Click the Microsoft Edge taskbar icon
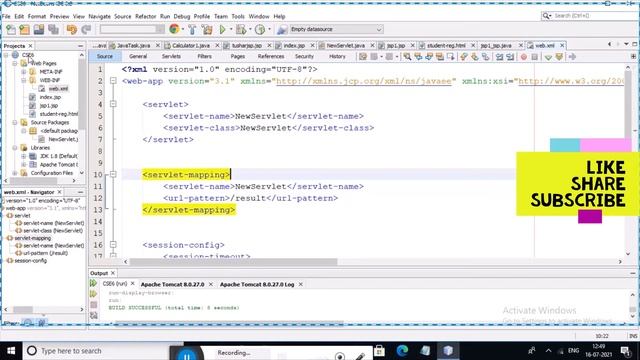Viewport: 640px width, 360px height. pos(402,350)
